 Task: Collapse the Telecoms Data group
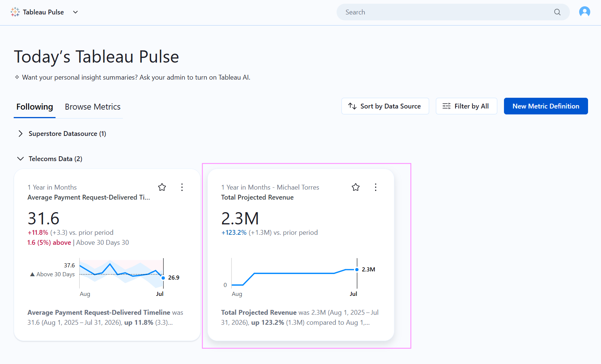tap(20, 158)
